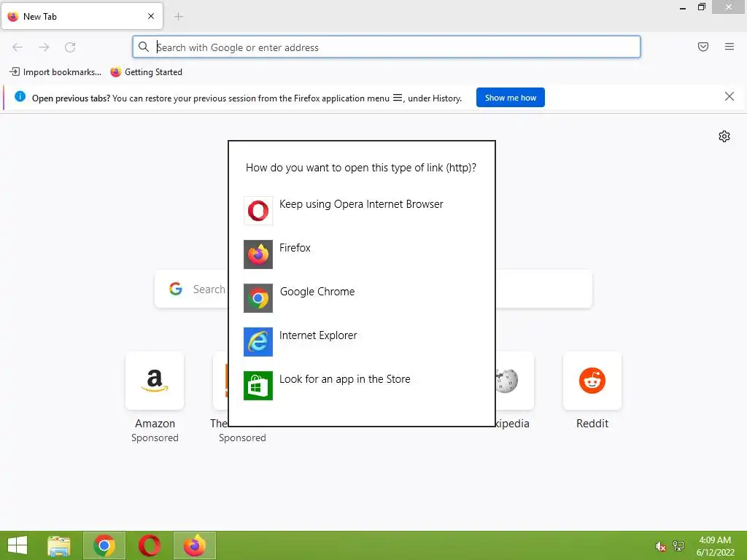Open the Reddit shortcut tile
This screenshot has width=747, height=560.
pyautogui.click(x=592, y=381)
